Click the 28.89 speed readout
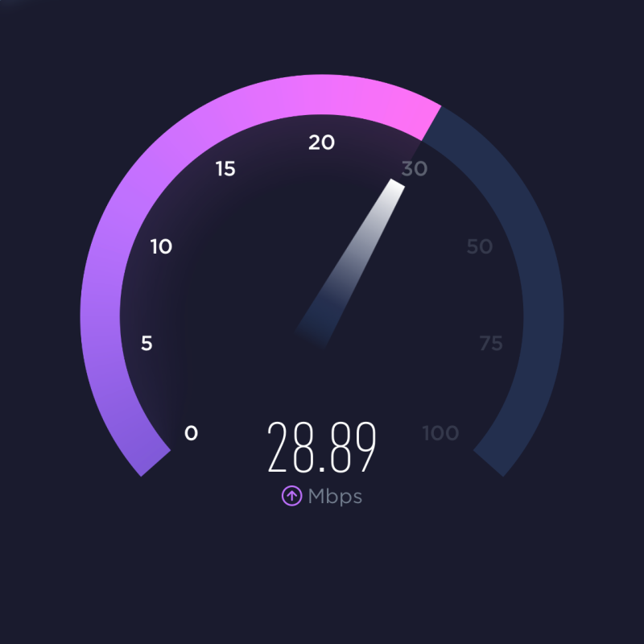 (322, 448)
